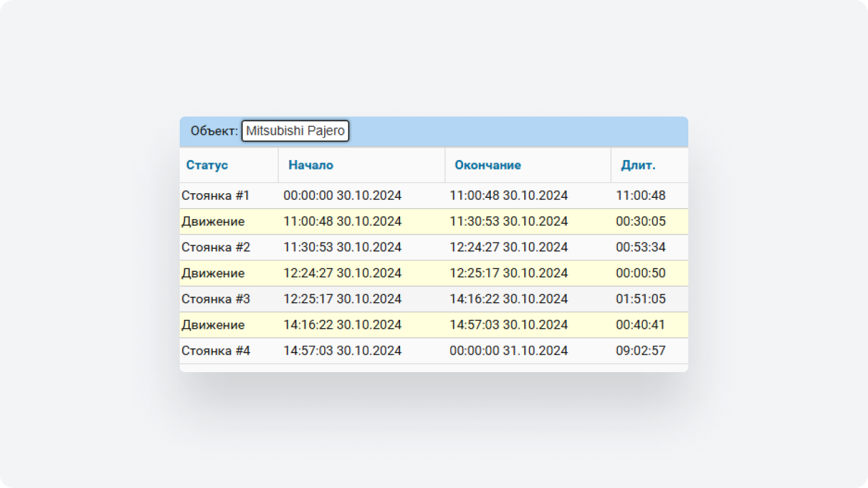Click end time 00:00:00 31.10.2024

(x=509, y=351)
